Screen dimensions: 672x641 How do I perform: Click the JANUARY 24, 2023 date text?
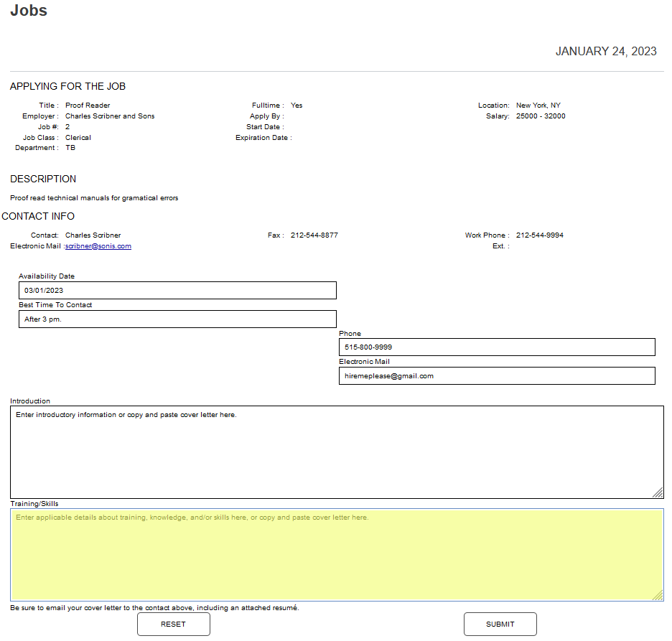pyautogui.click(x=606, y=51)
